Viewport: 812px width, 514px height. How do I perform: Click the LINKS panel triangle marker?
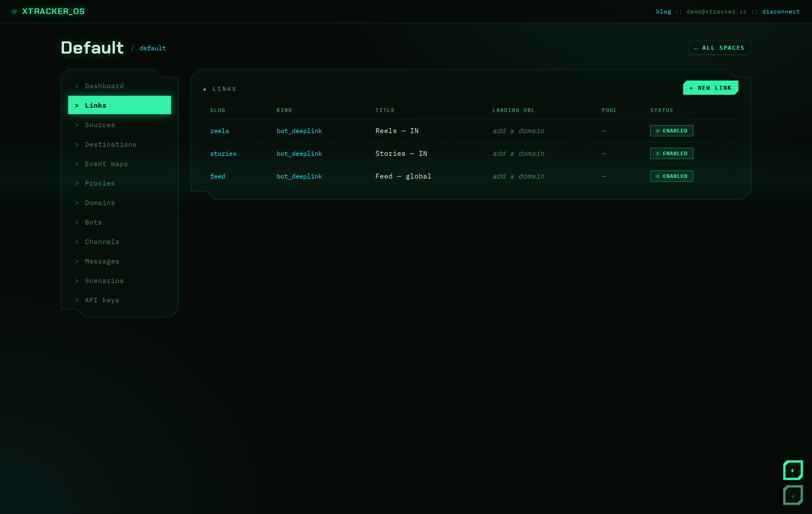point(205,89)
